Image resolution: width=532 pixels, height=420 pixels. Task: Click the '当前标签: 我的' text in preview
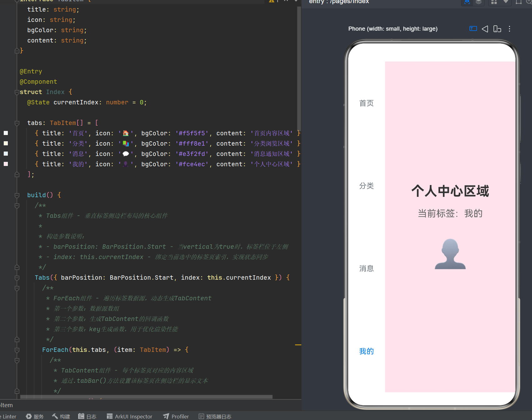(450, 213)
